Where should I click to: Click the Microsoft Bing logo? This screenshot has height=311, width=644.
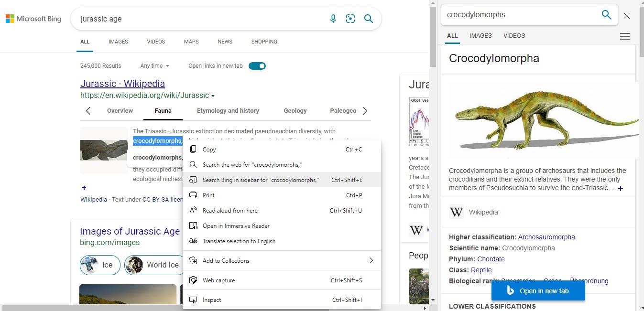[33, 19]
